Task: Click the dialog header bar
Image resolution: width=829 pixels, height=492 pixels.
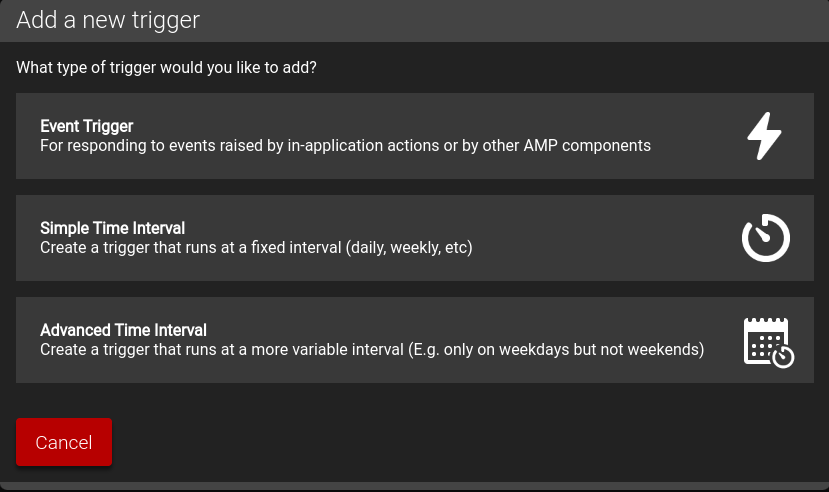Action: [500, 20]
